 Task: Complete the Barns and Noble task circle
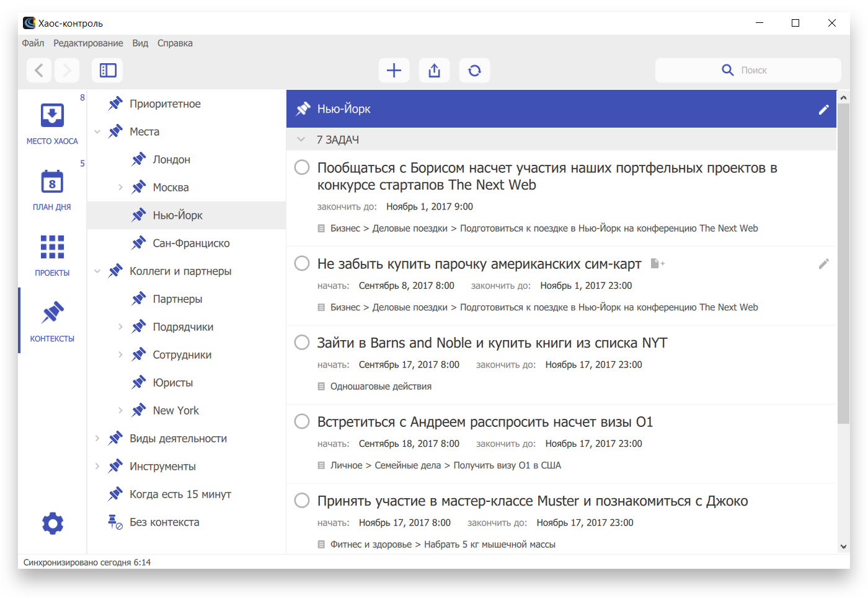[302, 343]
